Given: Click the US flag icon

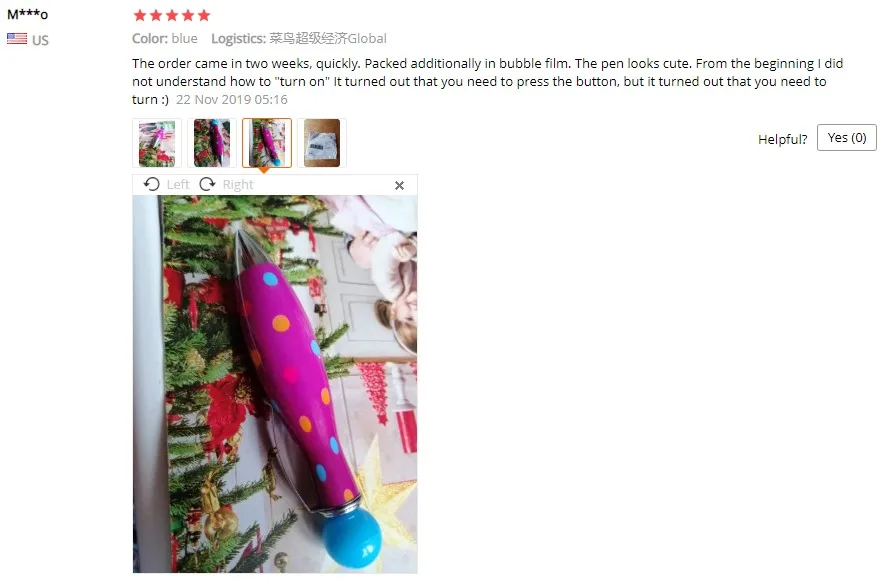Looking at the screenshot, I should 17,39.
